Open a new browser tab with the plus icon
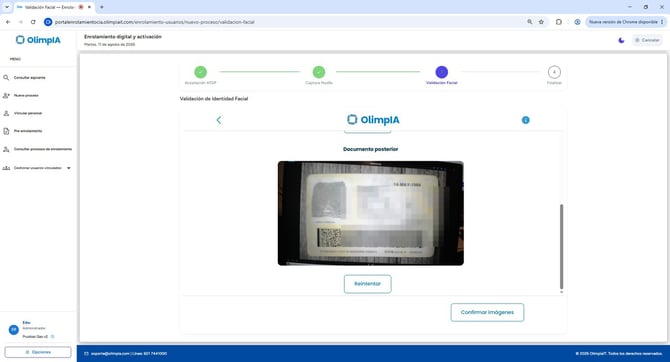 [102, 7]
